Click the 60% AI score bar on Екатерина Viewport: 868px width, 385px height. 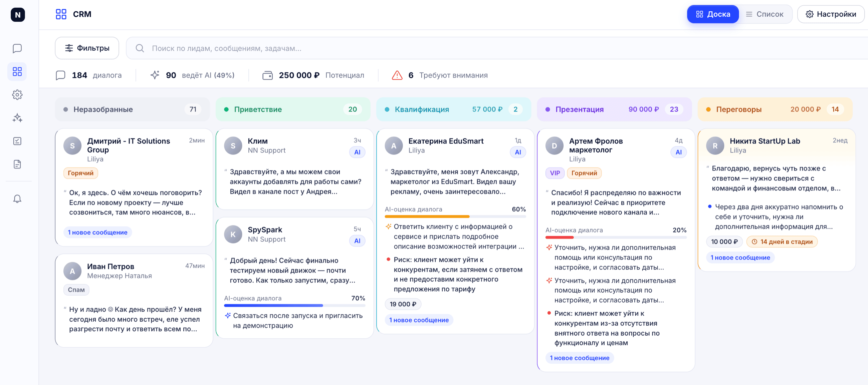pos(455,217)
